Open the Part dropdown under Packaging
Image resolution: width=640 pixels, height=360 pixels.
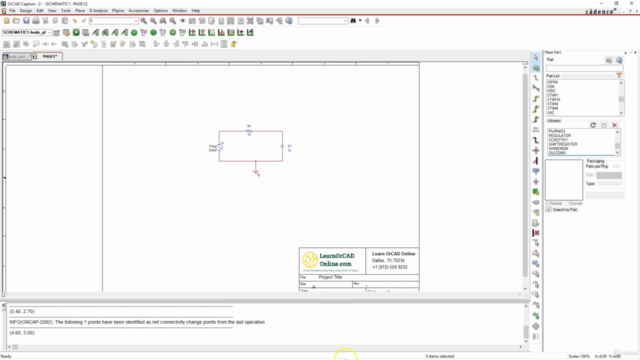pos(609,175)
